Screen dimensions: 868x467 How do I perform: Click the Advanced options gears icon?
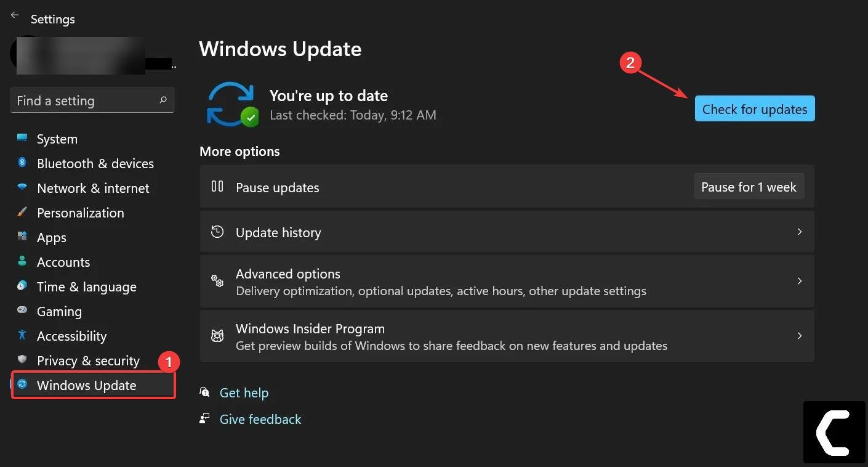217,281
